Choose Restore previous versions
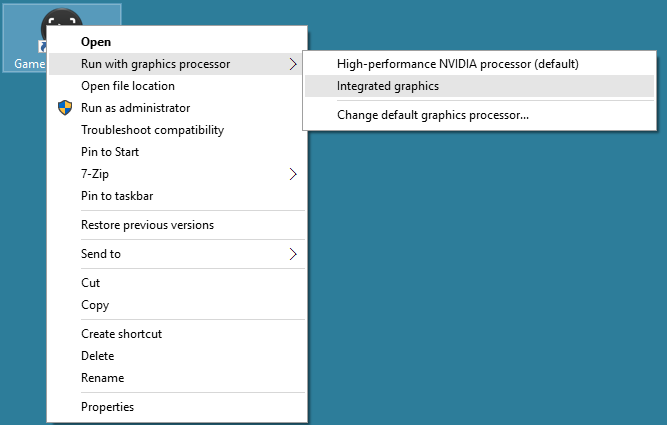Viewport: 667px width, 425px height. pos(147,225)
